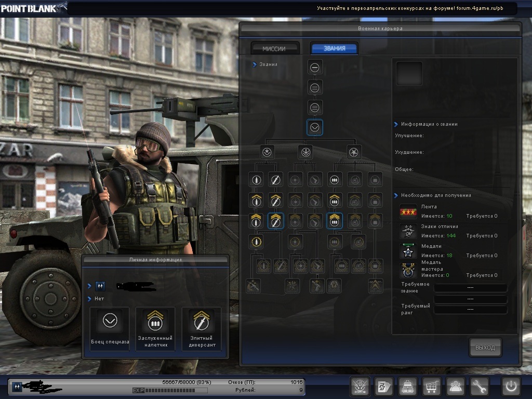Open the inventory backpack icon

407,387
